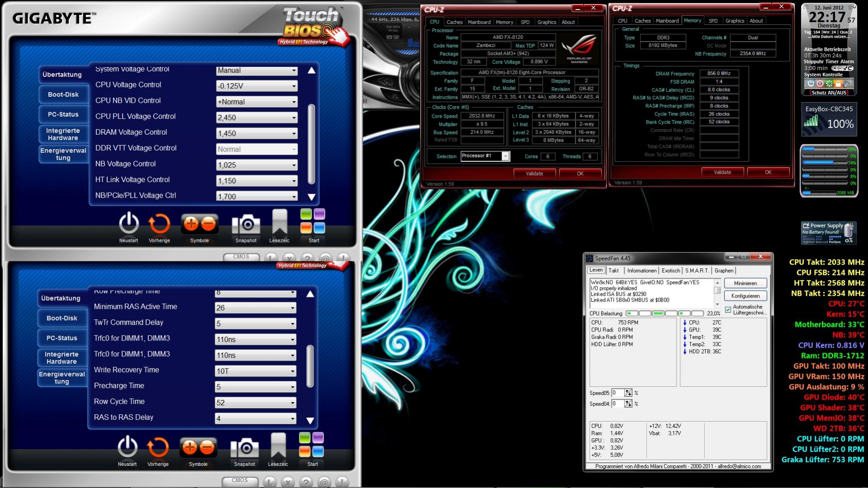This screenshot has height=488, width=868.
Task: Enable Automatische Lüftergeschwindigkeit checkbox in SpeedFan
Action: [x=728, y=310]
